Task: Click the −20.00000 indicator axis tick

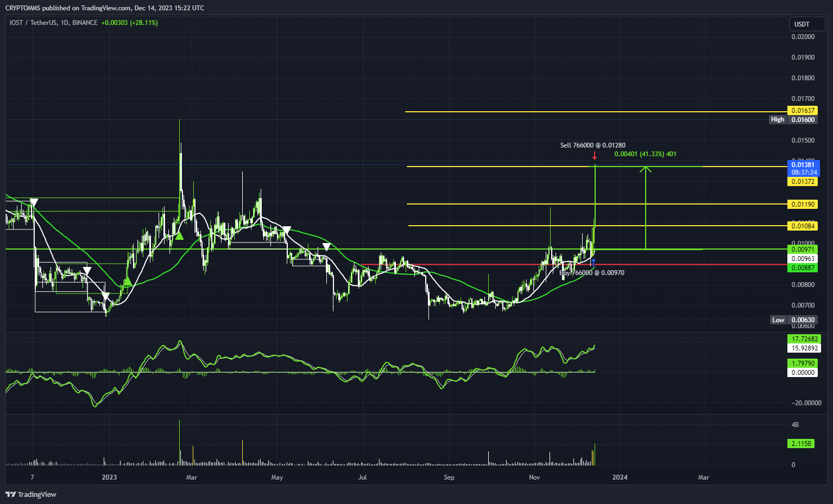Action: coord(806,403)
